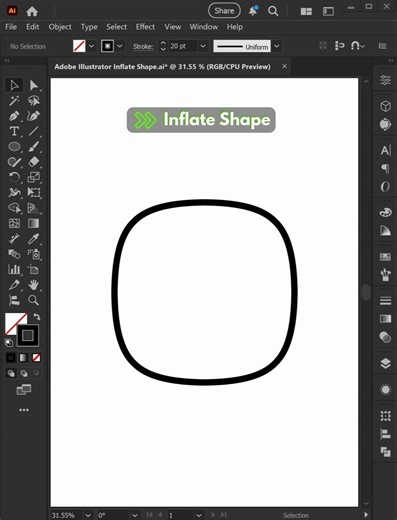The image size is (397, 520).
Task: Select the Ellipse tool
Action: (14, 147)
